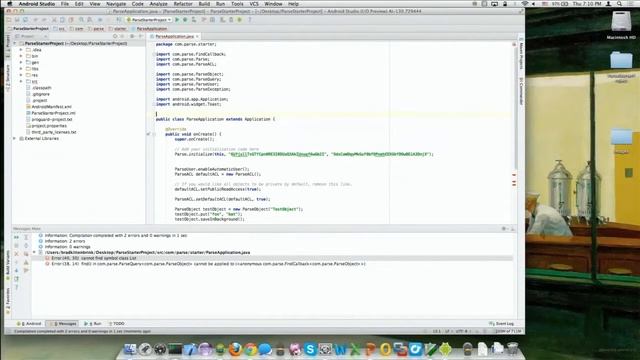Open the VCS menu
The image size is (640, 360).
(254, 4)
